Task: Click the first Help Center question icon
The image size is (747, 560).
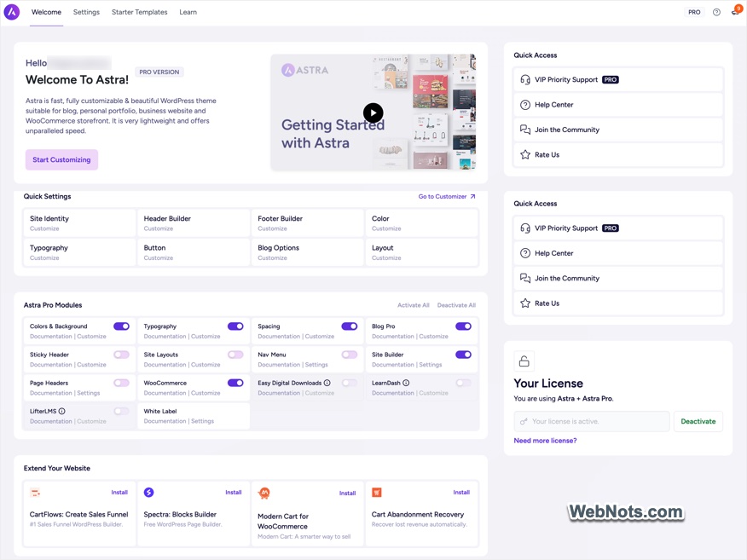Action: [x=525, y=105]
